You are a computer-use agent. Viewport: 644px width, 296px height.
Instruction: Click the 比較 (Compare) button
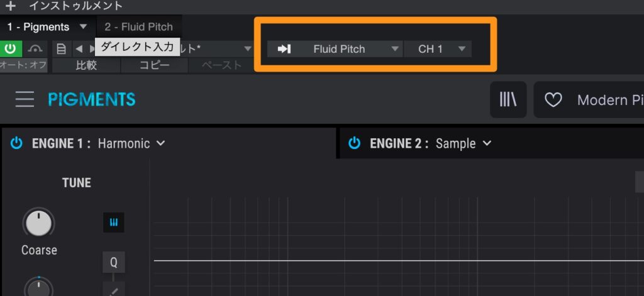click(x=86, y=65)
